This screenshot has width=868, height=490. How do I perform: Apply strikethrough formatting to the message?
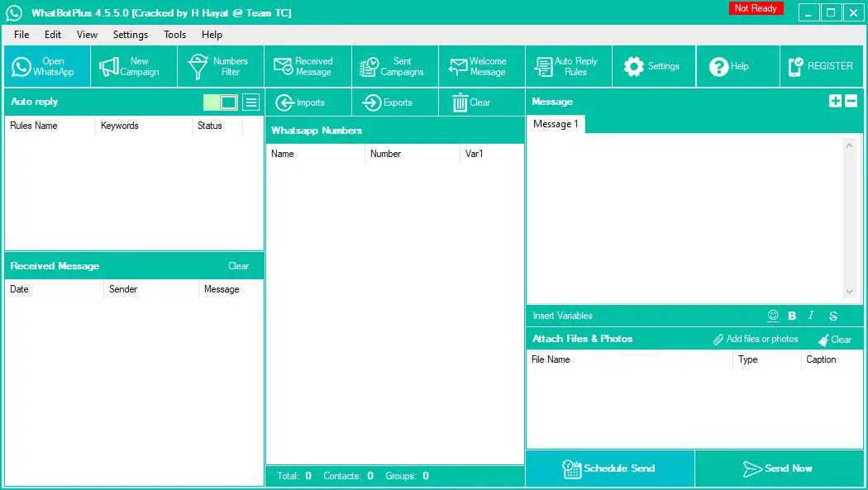(x=832, y=316)
